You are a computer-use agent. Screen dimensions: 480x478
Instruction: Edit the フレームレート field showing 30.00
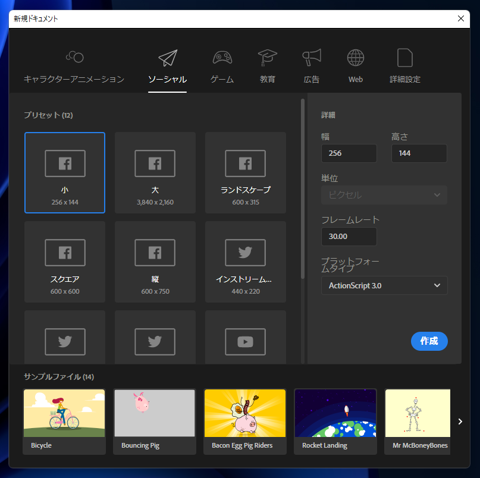click(349, 236)
